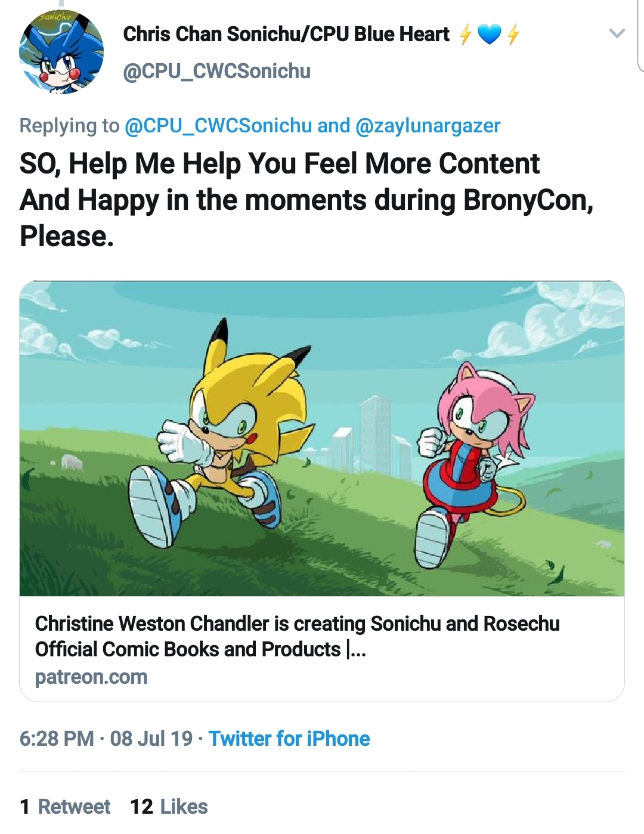
Task: View the 12 Likes list
Action: [x=169, y=807]
